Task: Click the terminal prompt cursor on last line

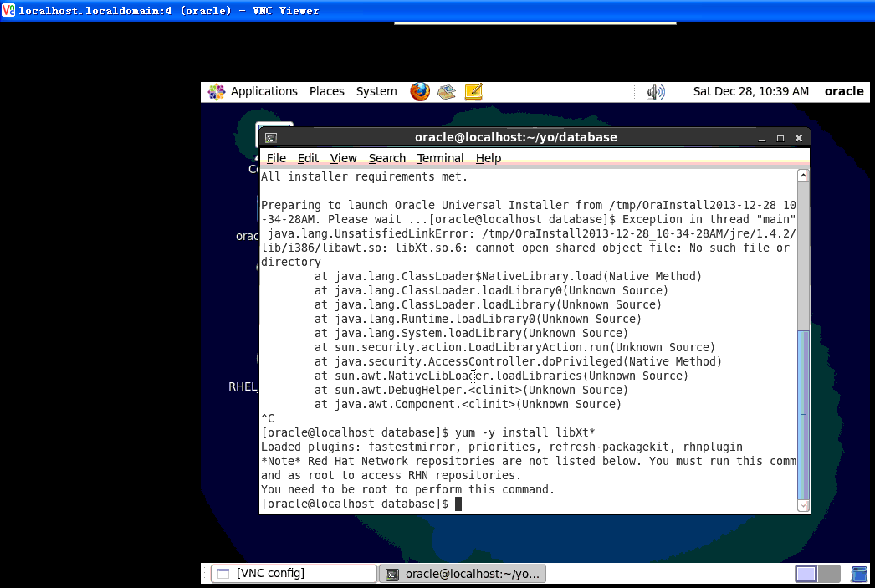Action: tap(458, 504)
